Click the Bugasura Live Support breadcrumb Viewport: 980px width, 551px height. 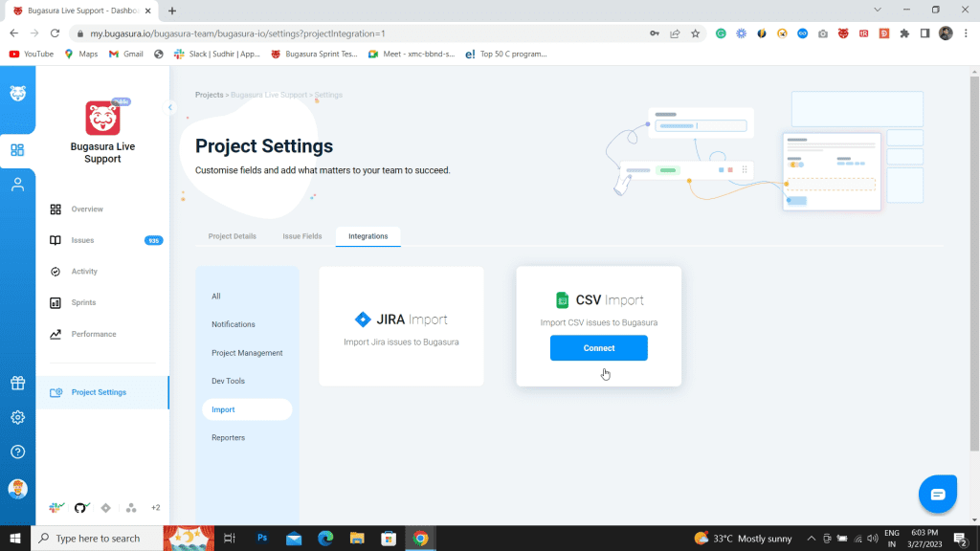point(269,95)
